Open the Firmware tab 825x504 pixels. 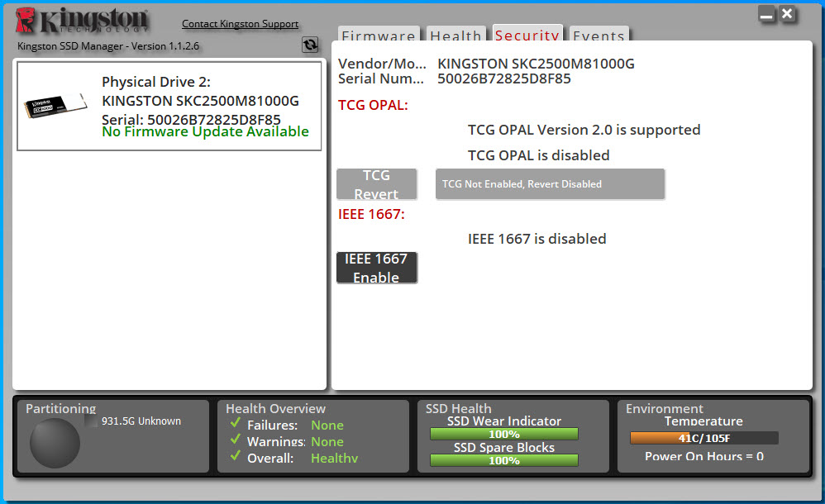379,34
